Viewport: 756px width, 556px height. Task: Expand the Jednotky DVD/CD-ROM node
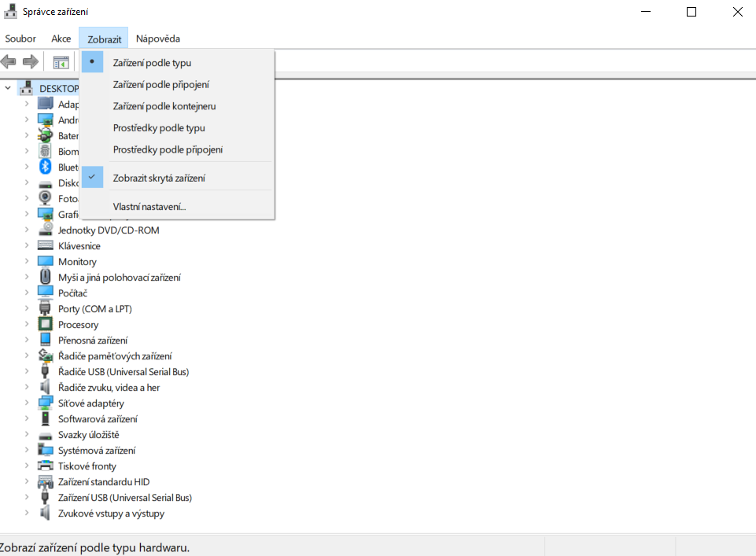(x=27, y=230)
